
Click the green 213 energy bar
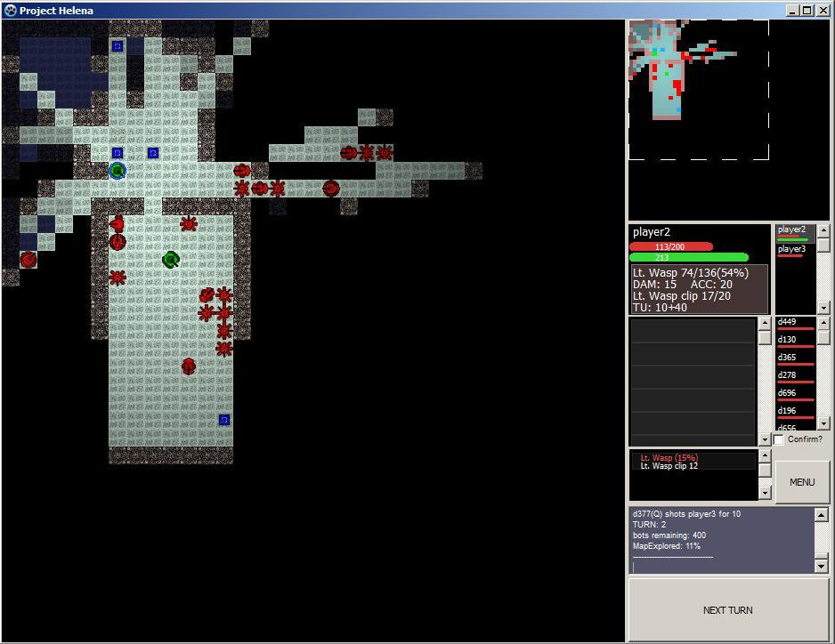pyautogui.click(x=689, y=258)
